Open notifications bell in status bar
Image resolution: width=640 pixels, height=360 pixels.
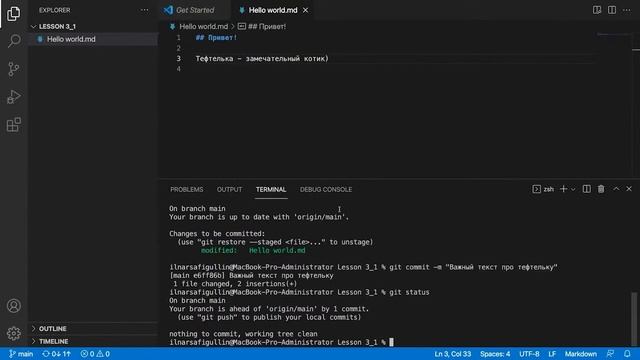627,354
